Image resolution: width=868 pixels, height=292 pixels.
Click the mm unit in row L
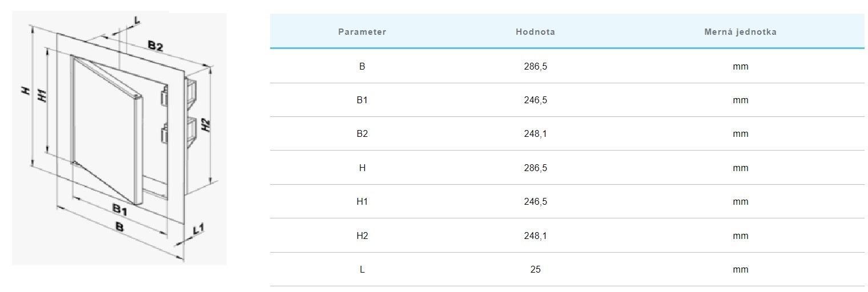(x=740, y=270)
